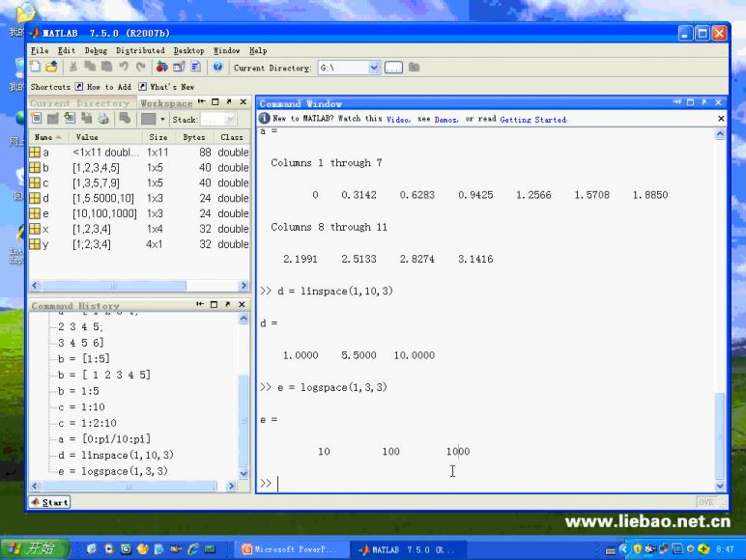746x560 pixels.
Task: Open the Debug menu
Action: [96, 50]
